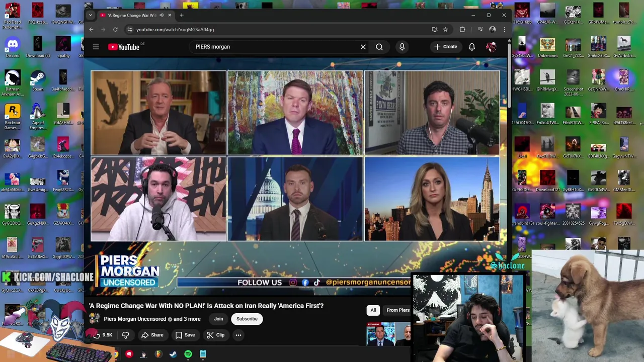Open the red Riot icon in the taskbar
The image size is (644, 362).
pyautogui.click(x=129, y=354)
